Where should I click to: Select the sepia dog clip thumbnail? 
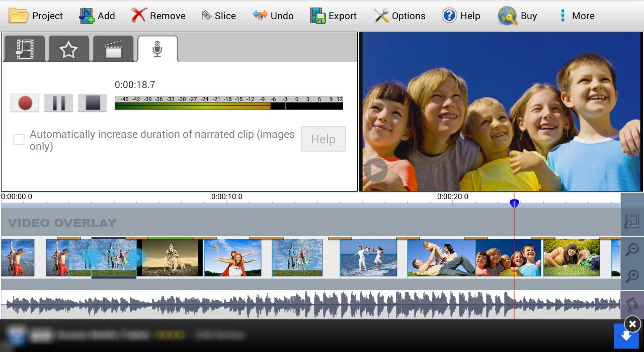pos(170,258)
